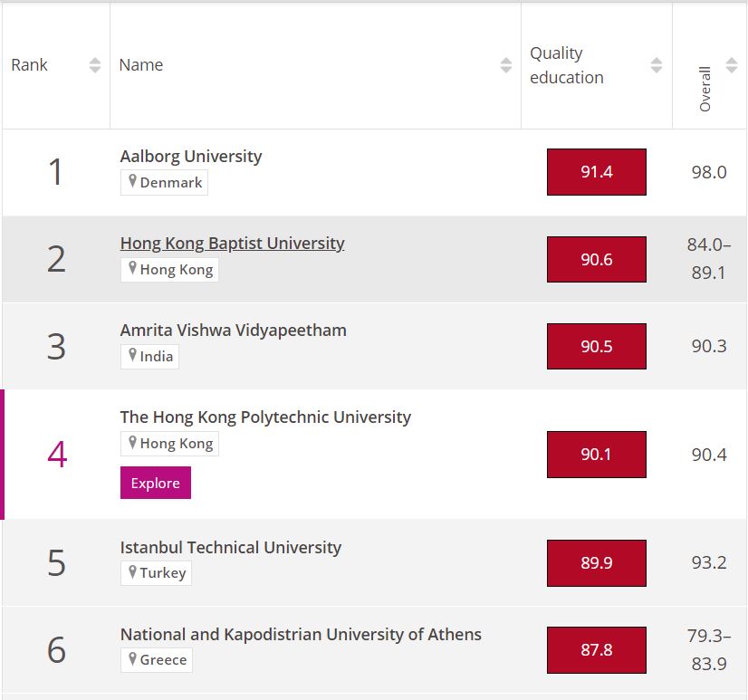Click the 91.4 score box for Aalborg
The image size is (748, 700).
pos(596,172)
